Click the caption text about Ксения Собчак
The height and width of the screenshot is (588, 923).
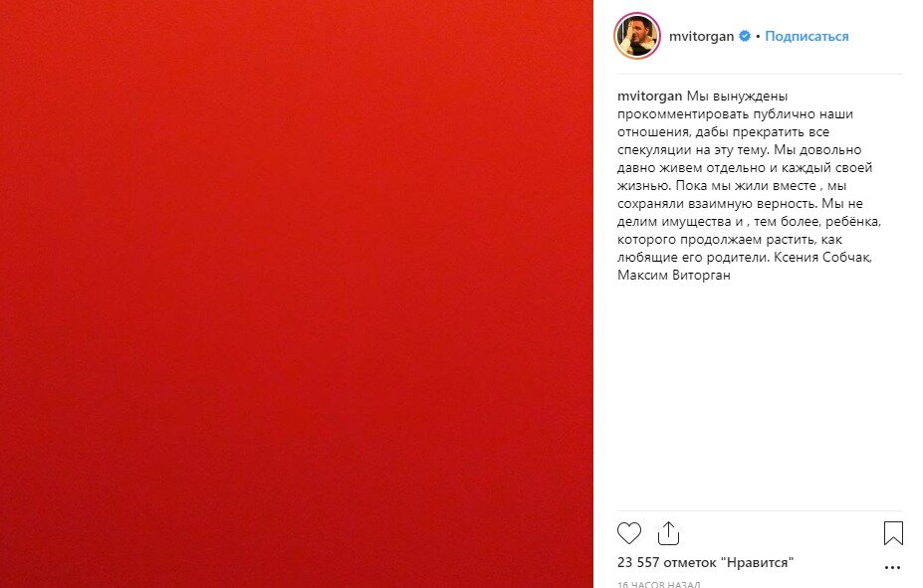[x=822, y=257]
